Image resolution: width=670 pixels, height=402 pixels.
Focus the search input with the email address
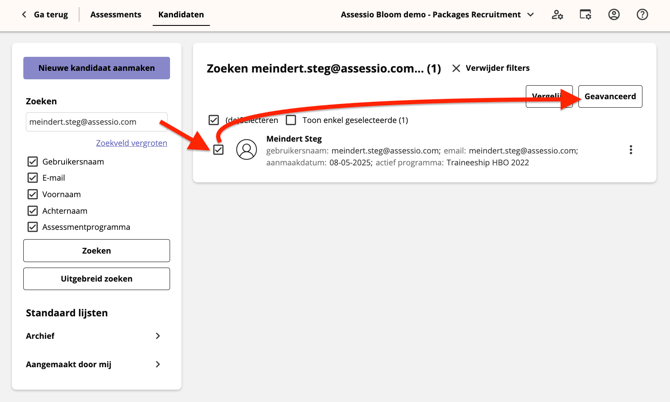pos(96,122)
